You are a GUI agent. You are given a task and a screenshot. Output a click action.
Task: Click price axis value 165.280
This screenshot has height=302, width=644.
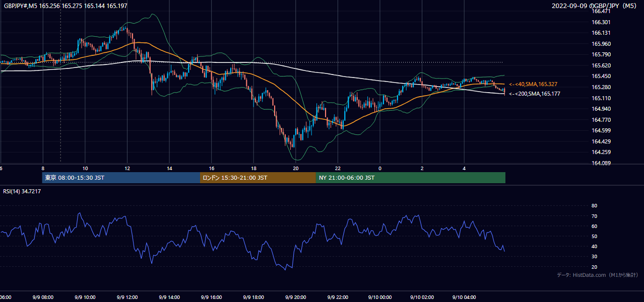601,87
